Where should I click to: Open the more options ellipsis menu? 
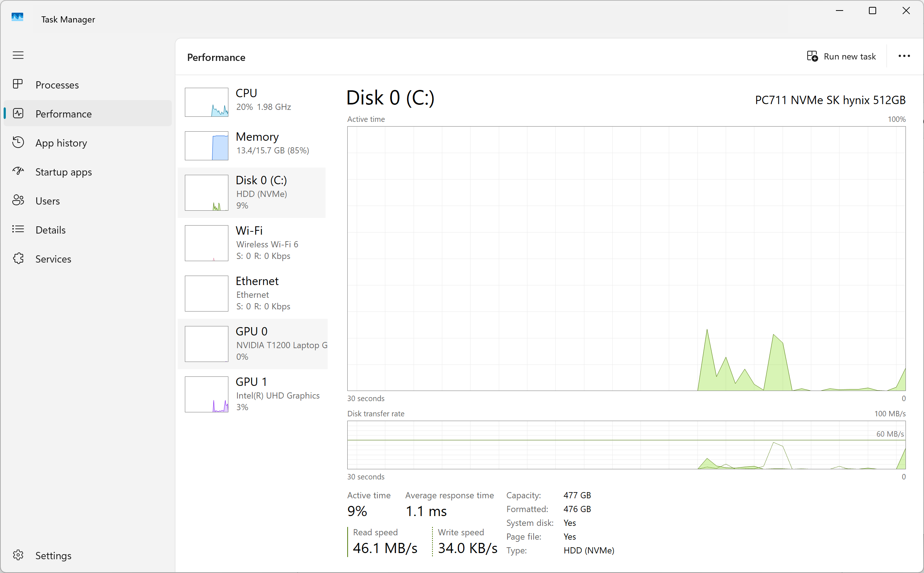tap(904, 56)
